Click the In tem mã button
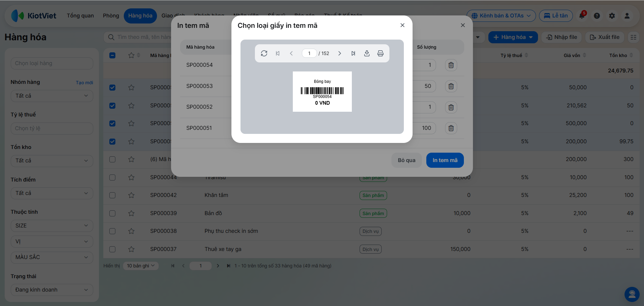The image size is (644, 306). click(x=445, y=160)
